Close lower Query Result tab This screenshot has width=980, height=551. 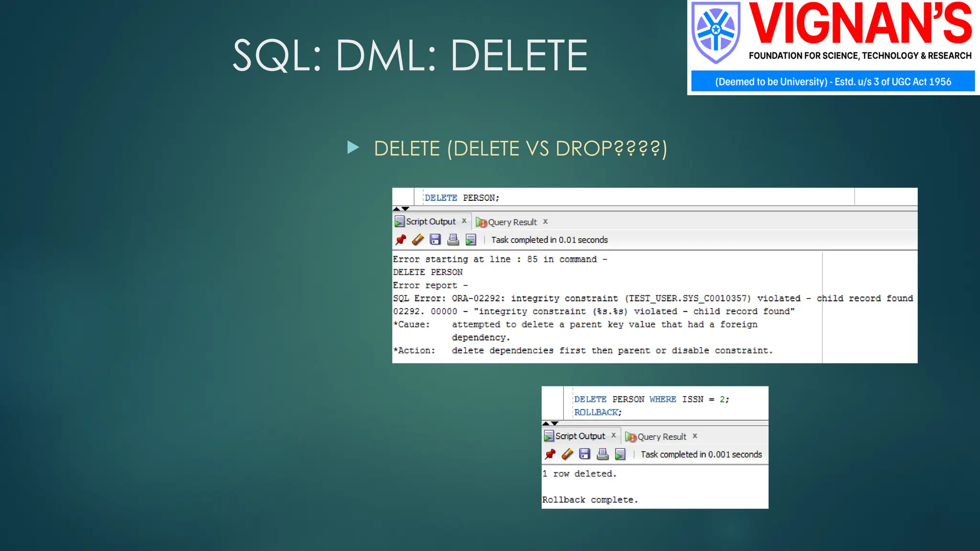(x=695, y=436)
